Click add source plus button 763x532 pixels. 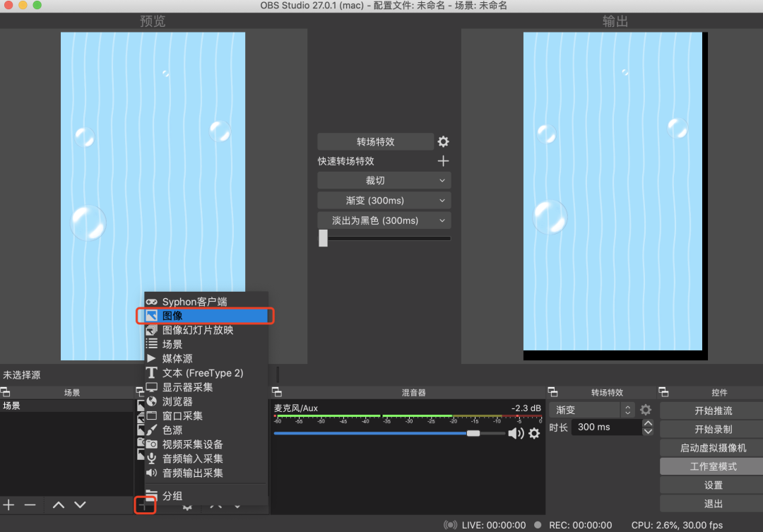pyautogui.click(x=145, y=506)
